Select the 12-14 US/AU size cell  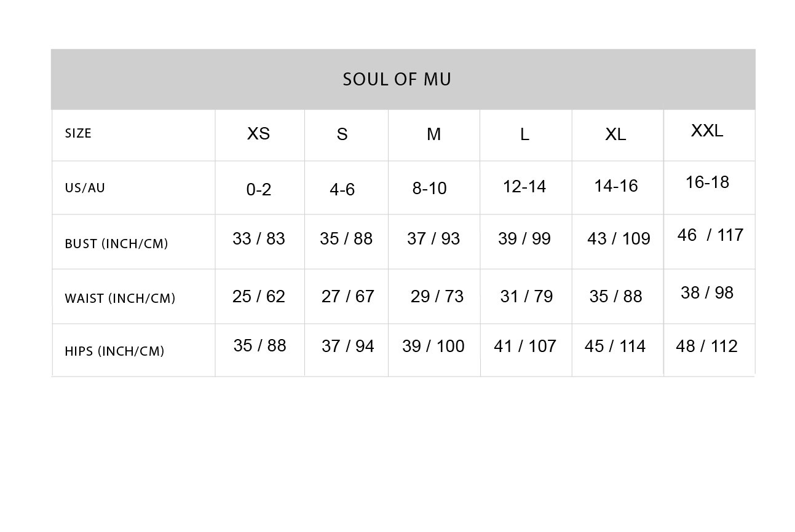tap(524, 186)
